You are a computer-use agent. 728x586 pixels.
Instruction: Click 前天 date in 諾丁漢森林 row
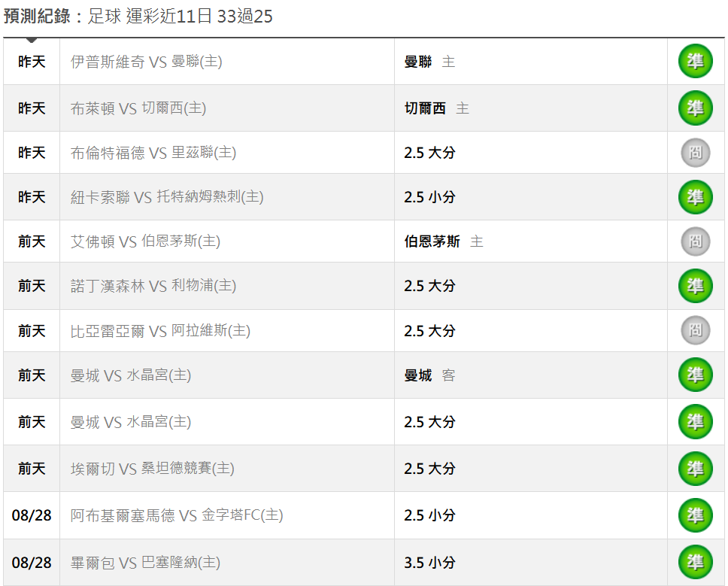coord(32,286)
